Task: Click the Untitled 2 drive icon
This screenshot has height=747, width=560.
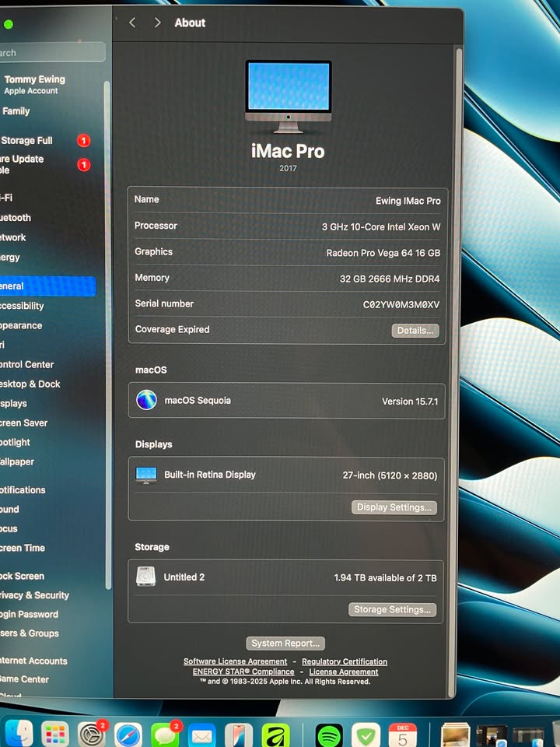Action: click(x=146, y=577)
